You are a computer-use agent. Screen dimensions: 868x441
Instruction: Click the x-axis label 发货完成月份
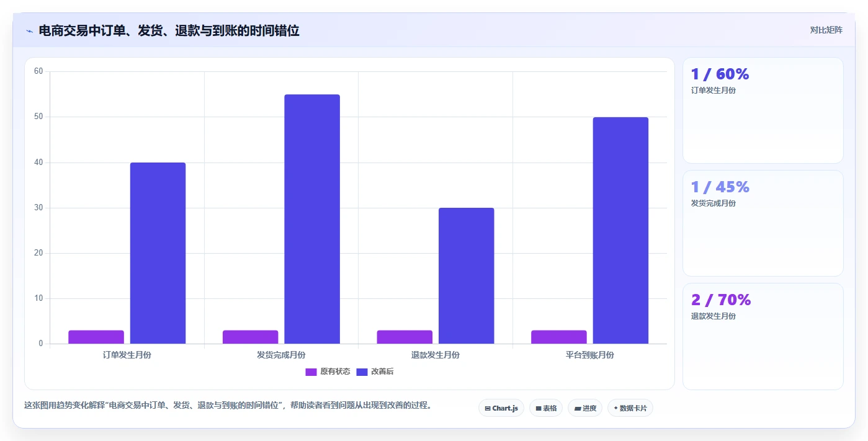pos(281,355)
